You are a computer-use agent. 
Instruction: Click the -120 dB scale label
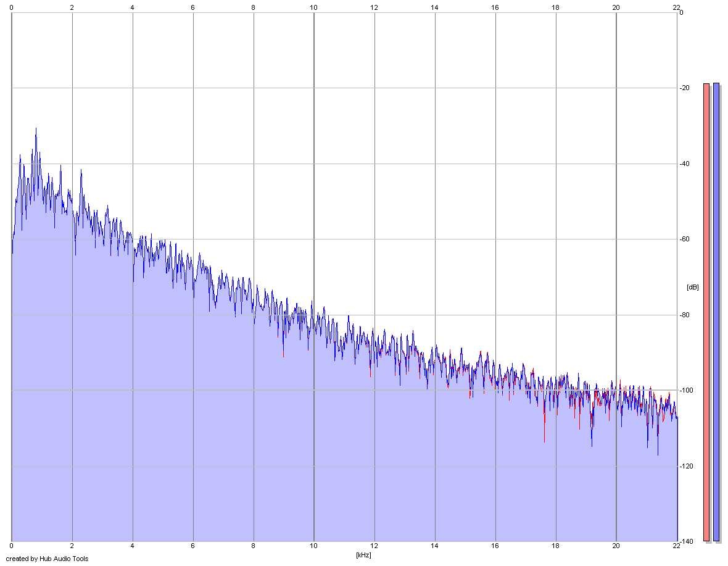pos(686,466)
